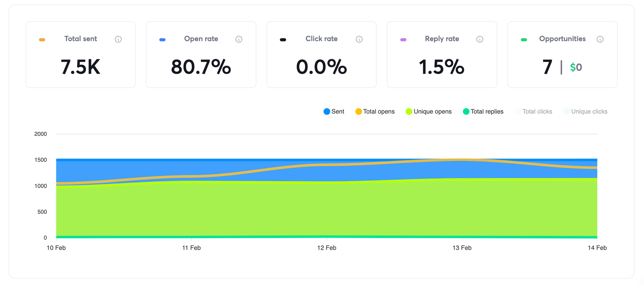The height and width of the screenshot is (285, 644).
Task: Click info icon next to Reply rate
Action: (x=480, y=39)
